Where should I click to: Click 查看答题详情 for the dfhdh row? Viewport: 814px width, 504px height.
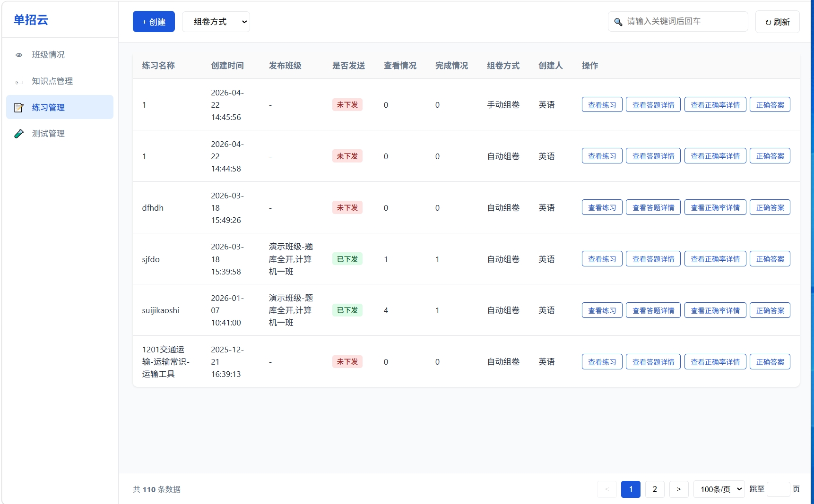[653, 207]
